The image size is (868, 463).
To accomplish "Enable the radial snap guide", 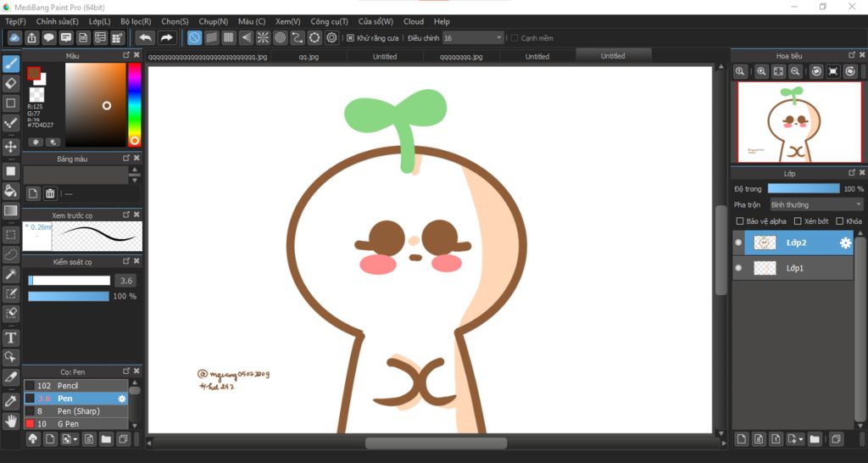I will coord(263,37).
